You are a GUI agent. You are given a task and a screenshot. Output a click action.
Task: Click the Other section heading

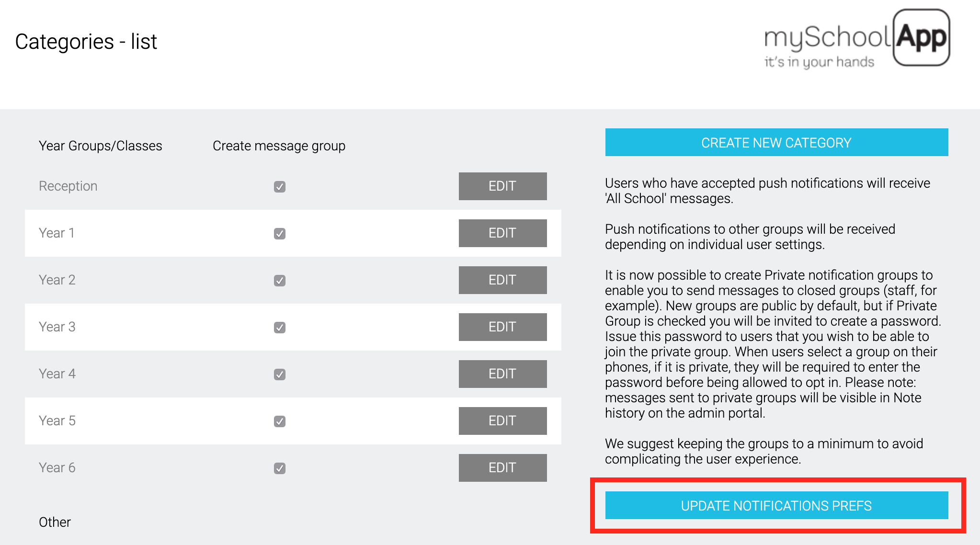pos(55,522)
